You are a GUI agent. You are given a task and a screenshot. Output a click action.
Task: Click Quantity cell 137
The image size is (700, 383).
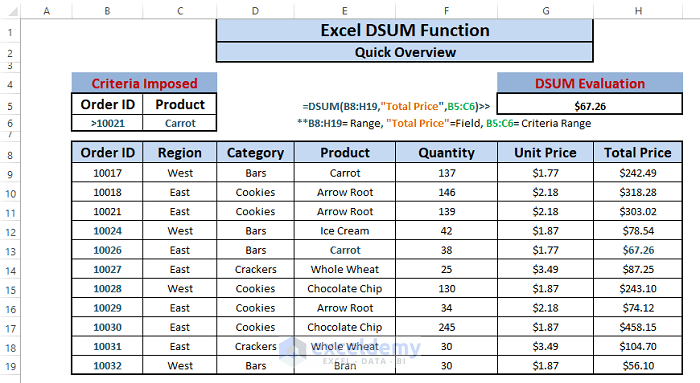click(x=446, y=173)
